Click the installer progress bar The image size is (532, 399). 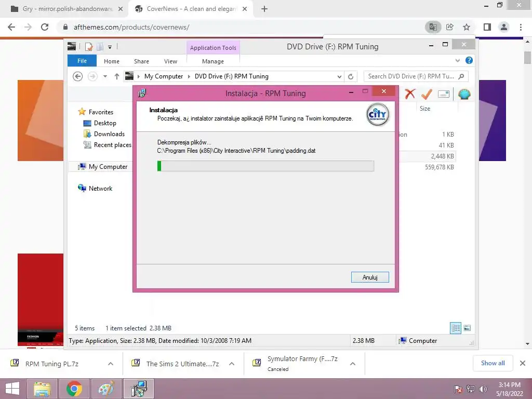click(x=265, y=166)
